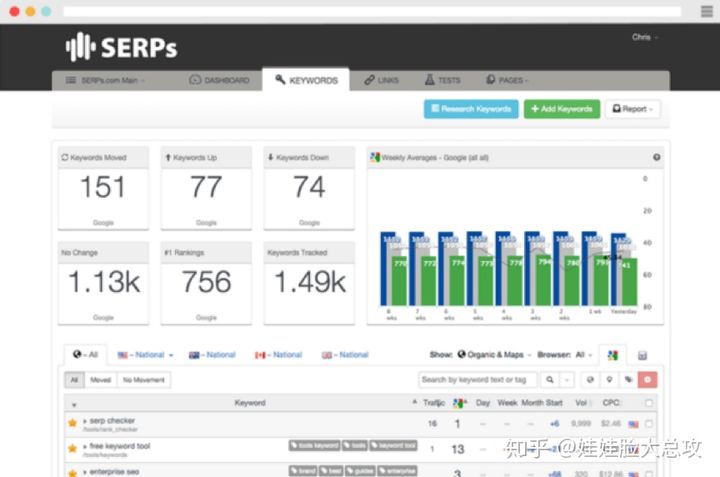Click the Weekly Averages help icon
720x477 pixels.
[x=657, y=157]
